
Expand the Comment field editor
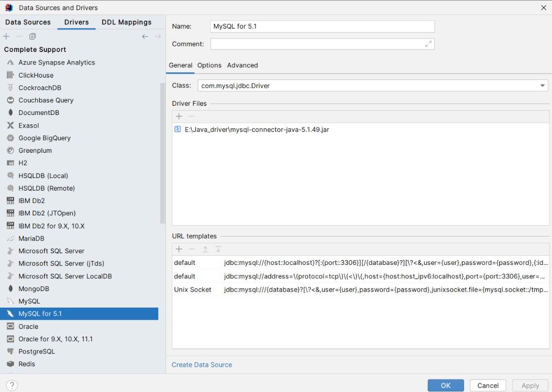click(x=428, y=44)
